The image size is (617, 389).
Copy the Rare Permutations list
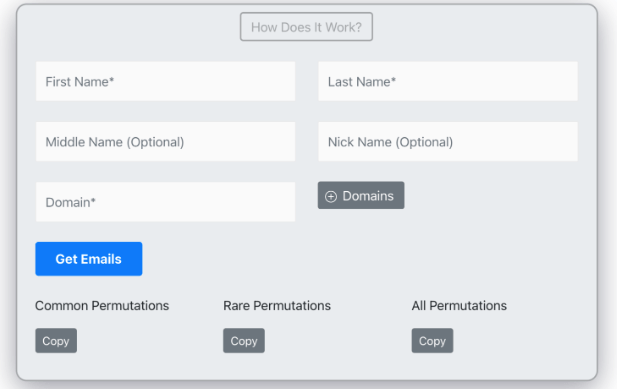click(x=244, y=341)
